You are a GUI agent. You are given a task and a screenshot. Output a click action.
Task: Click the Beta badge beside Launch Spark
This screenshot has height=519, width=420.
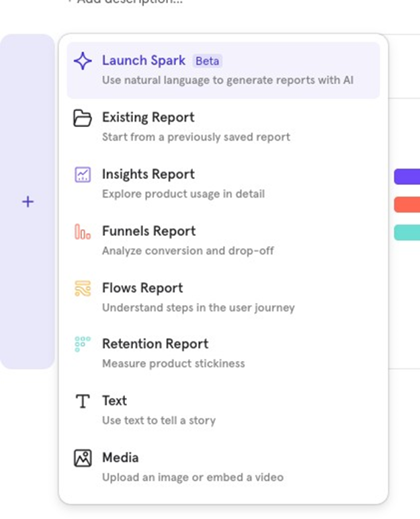tap(207, 61)
